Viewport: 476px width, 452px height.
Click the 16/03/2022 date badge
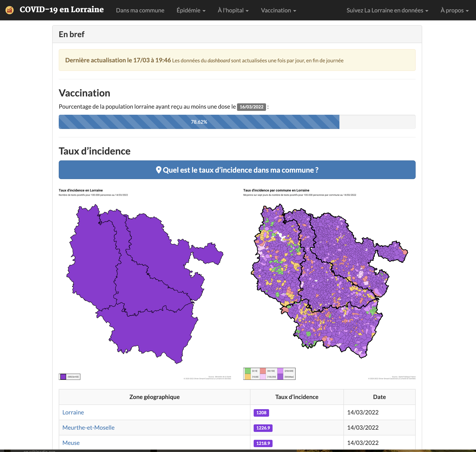click(251, 107)
